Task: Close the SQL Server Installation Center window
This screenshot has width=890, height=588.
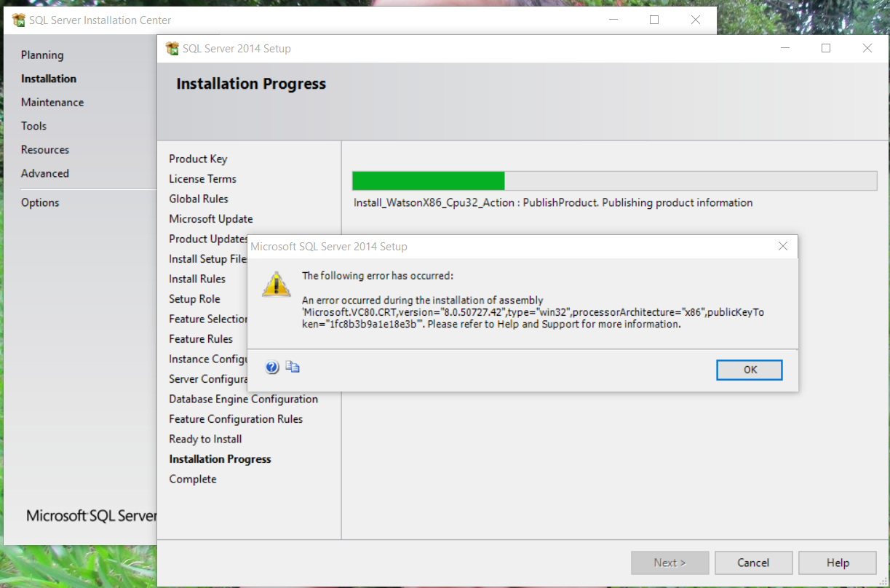Action: click(x=696, y=20)
